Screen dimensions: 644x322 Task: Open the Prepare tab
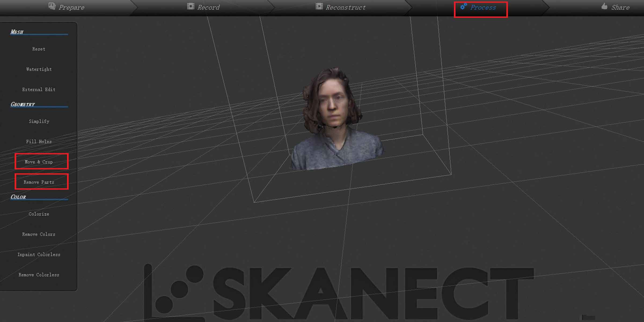click(71, 8)
